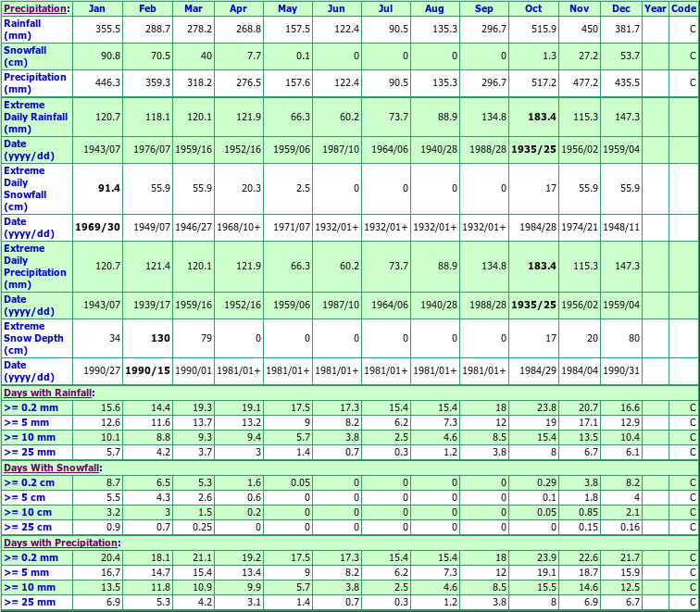This screenshot has width=700, height=612.
Task: Select the Oct column header
Action: pyautogui.click(x=532, y=8)
